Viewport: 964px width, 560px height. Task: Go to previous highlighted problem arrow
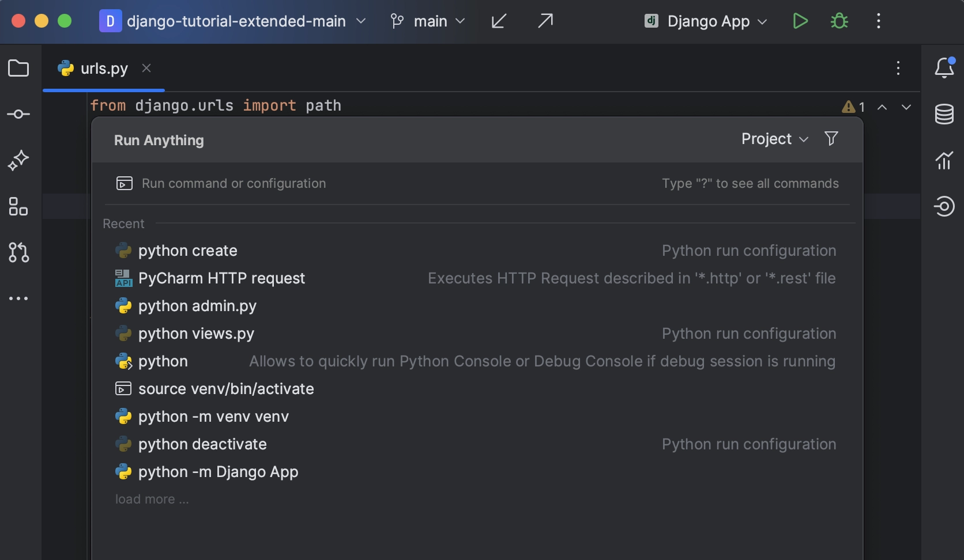882,107
